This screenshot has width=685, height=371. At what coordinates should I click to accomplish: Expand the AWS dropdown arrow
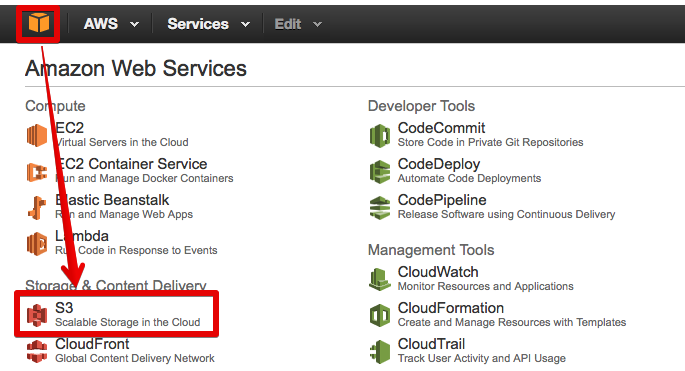(135, 24)
